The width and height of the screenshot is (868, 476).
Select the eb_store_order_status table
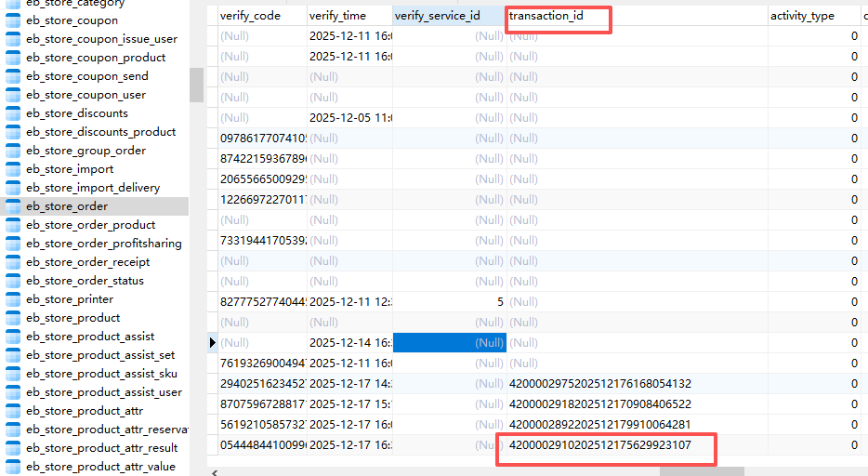pos(85,281)
